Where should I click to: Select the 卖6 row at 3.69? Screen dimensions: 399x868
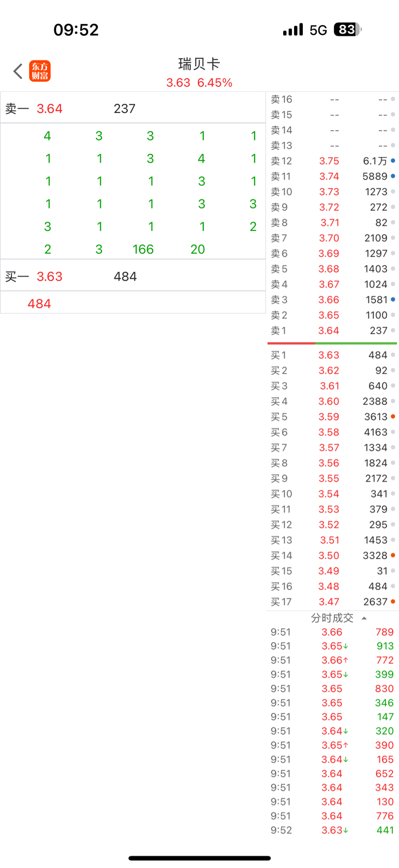pos(332,254)
